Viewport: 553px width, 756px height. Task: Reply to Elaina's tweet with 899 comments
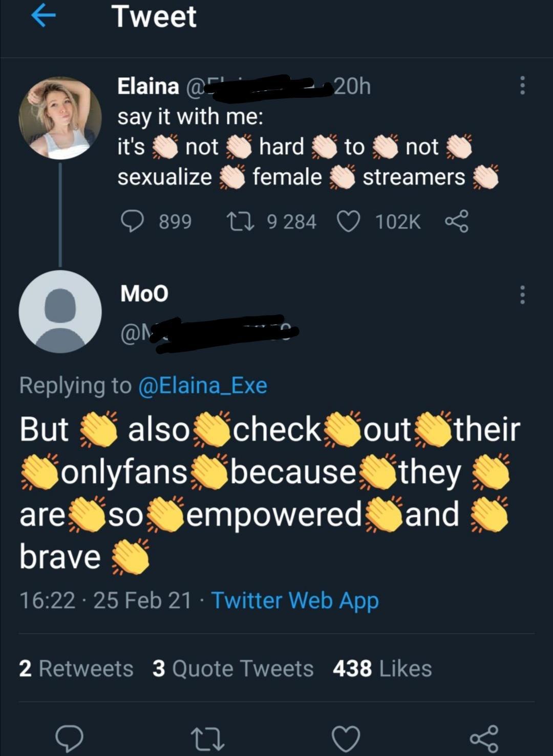click(x=132, y=222)
